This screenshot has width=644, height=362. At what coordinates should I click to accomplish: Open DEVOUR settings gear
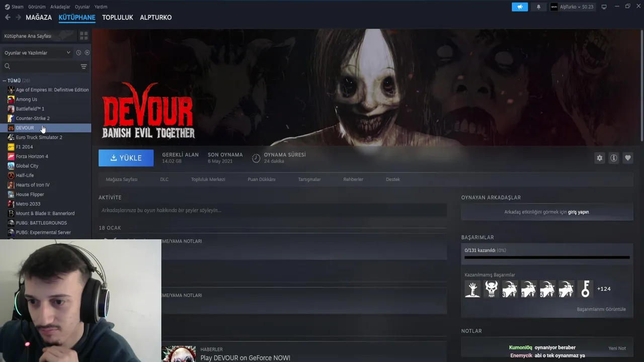click(x=600, y=158)
